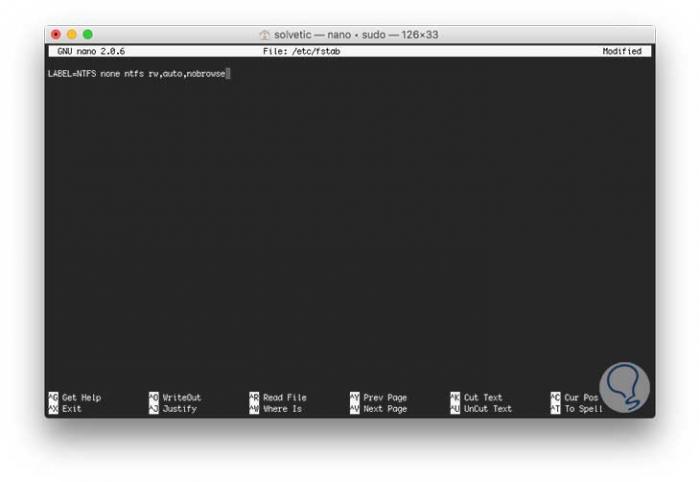Screen dimensions: 700x482
Task: Minimize the terminal window with yellow button
Action: coord(72,34)
